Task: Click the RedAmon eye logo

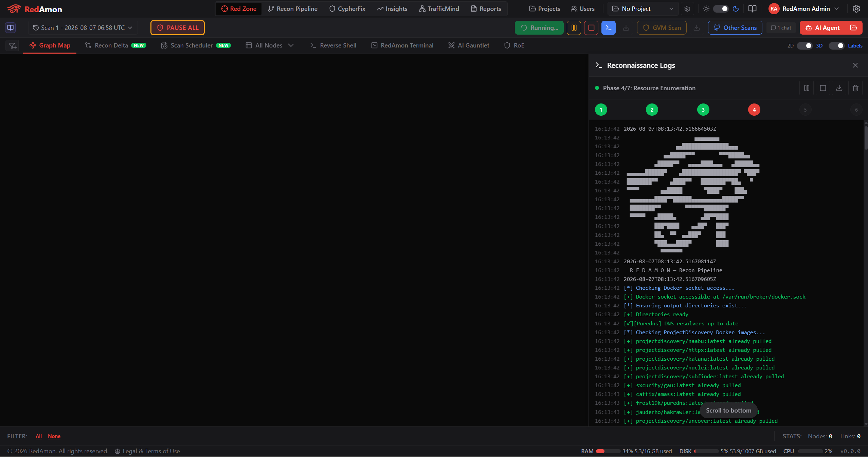Action: click(x=14, y=9)
